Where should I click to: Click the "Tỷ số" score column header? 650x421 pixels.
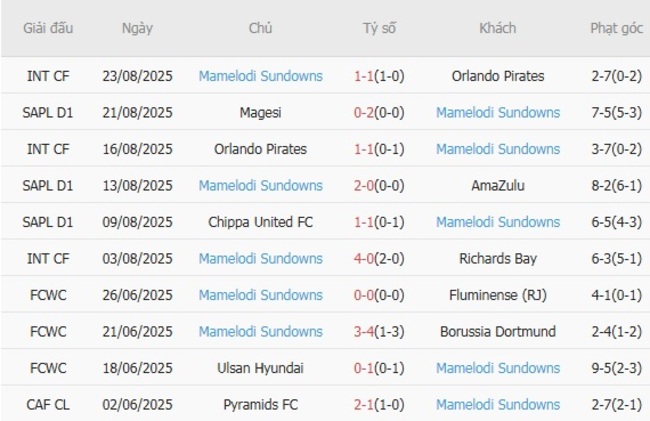pyautogui.click(x=379, y=28)
